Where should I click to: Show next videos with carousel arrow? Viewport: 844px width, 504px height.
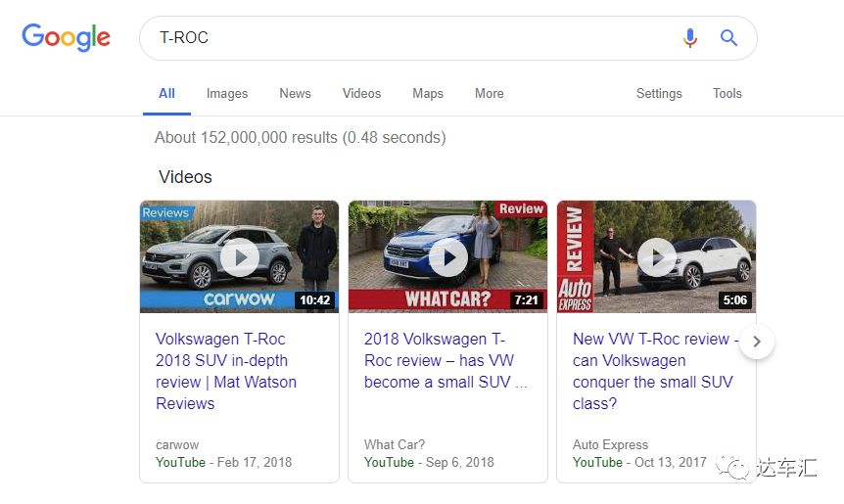pyautogui.click(x=757, y=341)
